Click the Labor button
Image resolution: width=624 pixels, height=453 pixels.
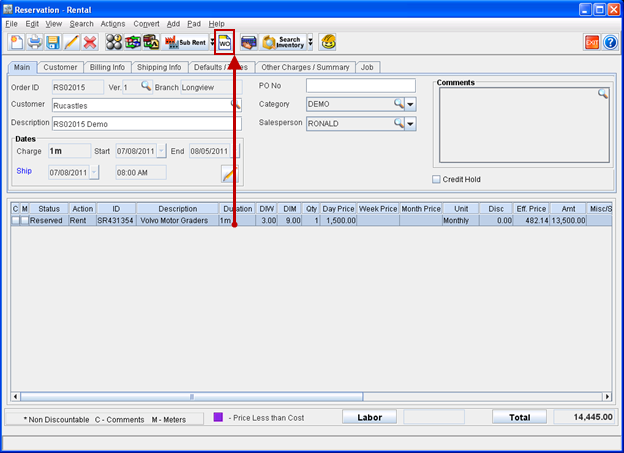point(369,417)
